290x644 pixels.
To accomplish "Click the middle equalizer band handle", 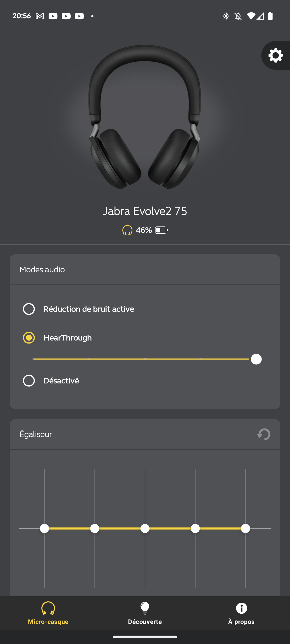I will [145, 528].
